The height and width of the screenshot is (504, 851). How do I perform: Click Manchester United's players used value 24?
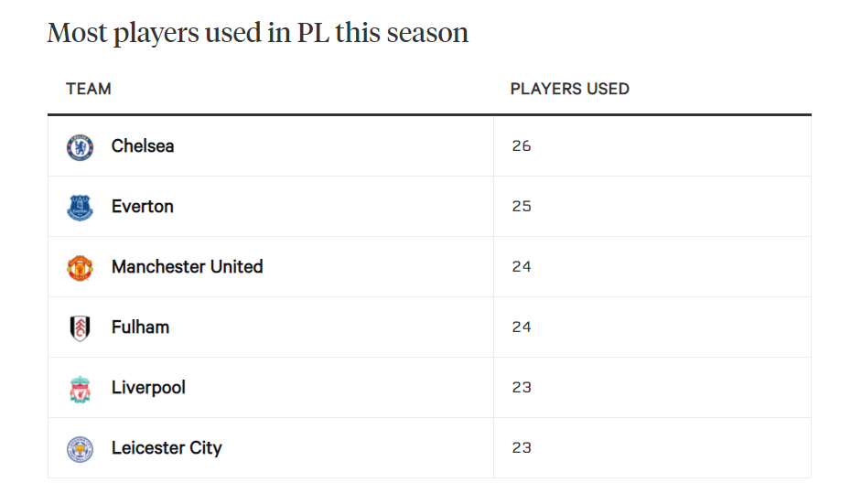tap(522, 267)
